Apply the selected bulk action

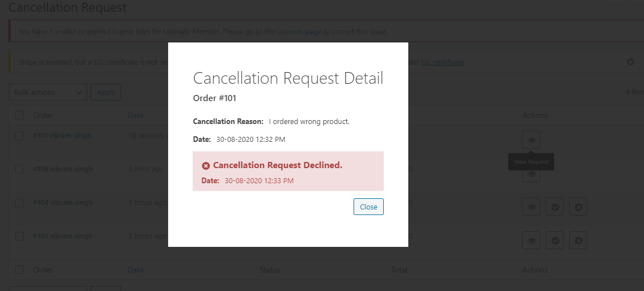click(106, 92)
